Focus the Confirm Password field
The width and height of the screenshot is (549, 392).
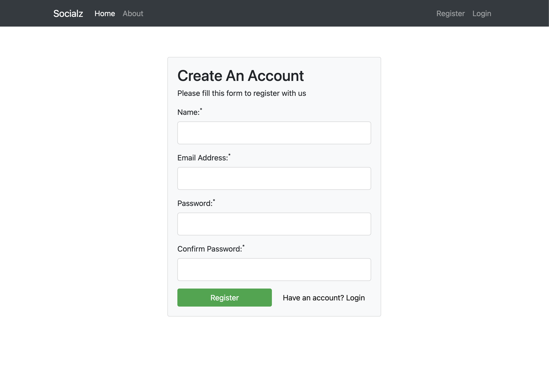click(274, 269)
